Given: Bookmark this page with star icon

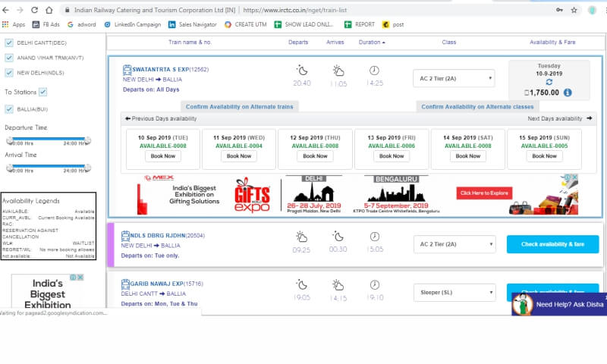Looking at the screenshot, I should pos(574,10).
